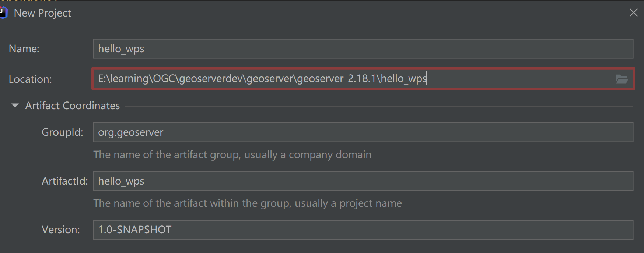
Task: Click the folder browse icon in Location
Action: [x=622, y=79]
